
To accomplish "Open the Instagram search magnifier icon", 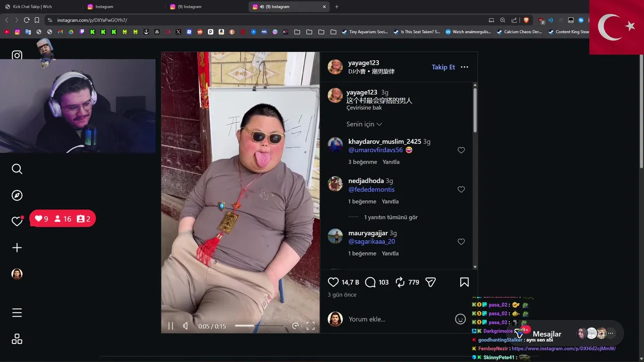I will (x=17, y=169).
